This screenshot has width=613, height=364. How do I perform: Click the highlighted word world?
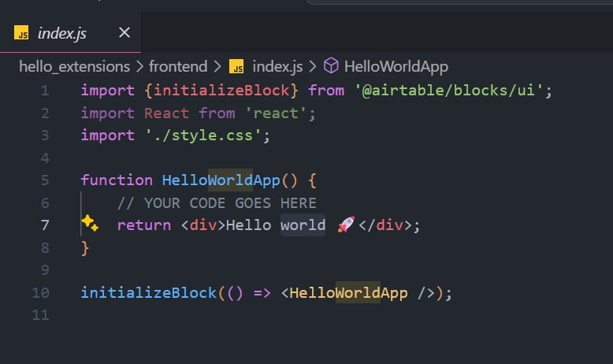(303, 225)
